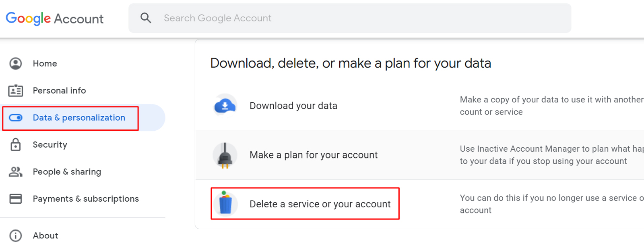
Task: Click the blue trash bin icon
Action: point(225,204)
